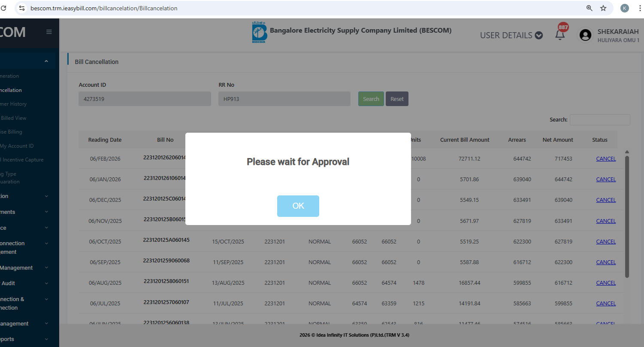644x347 pixels.
Task: Click the user avatar beside SHEKARAIAH
Action: coord(585,35)
